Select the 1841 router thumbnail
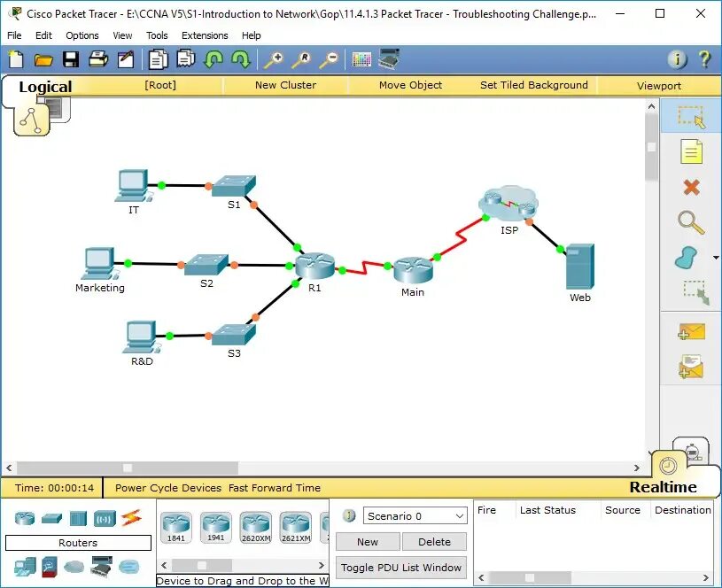This screenshot has width=722, height=588. pos(175,526)
